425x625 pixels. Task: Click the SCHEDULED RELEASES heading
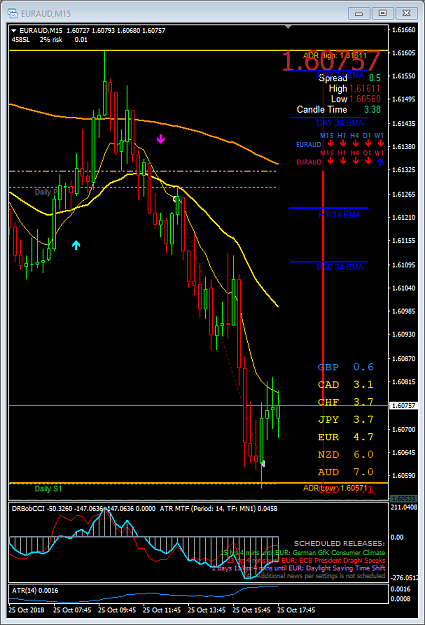pos(339,544)
